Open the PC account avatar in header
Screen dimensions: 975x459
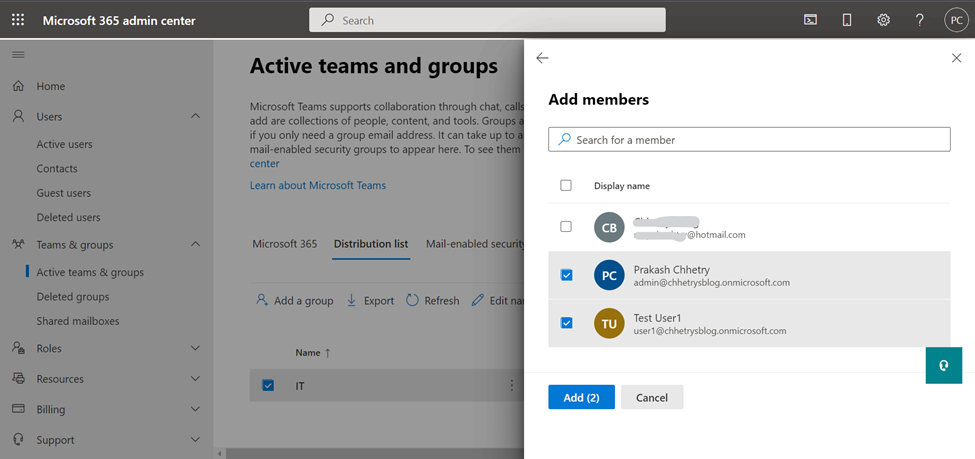coord(956,20)
